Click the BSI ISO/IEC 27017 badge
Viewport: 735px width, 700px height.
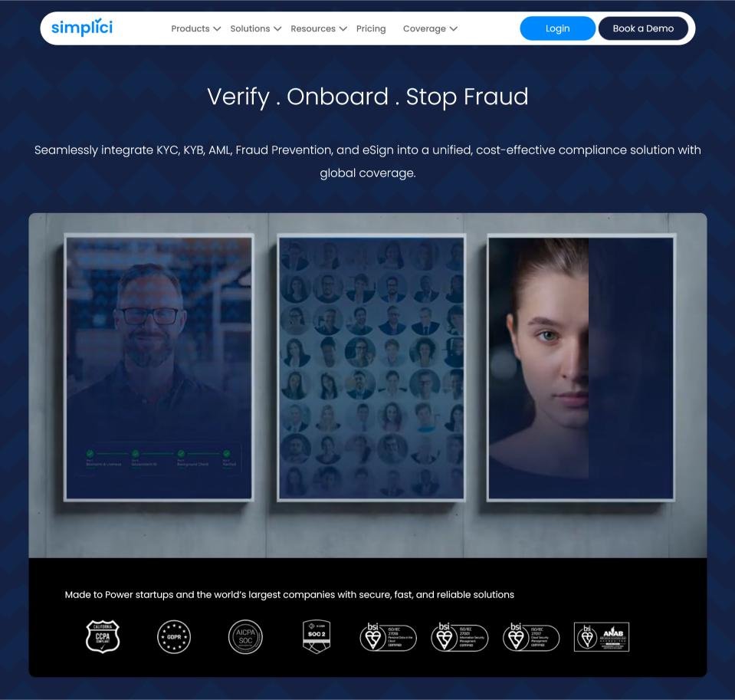530,636
